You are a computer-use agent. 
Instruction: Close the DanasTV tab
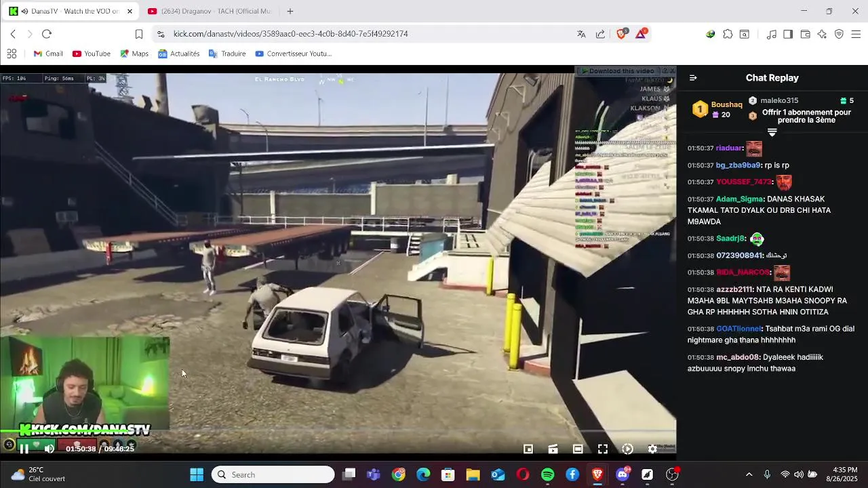click(130, 12)
